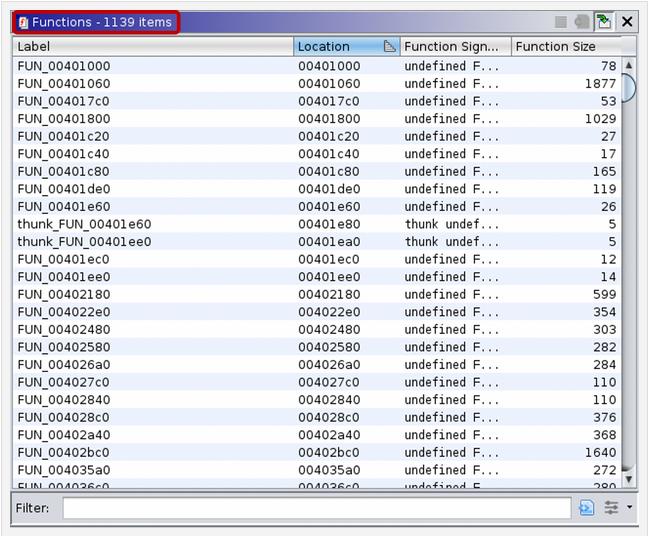Toggle sort on the Location column header
Screen dimensions: 648x536
(x=335, y=46)
